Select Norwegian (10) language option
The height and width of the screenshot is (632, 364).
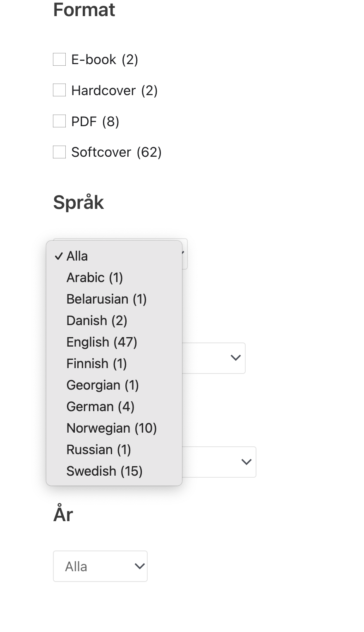112,428
